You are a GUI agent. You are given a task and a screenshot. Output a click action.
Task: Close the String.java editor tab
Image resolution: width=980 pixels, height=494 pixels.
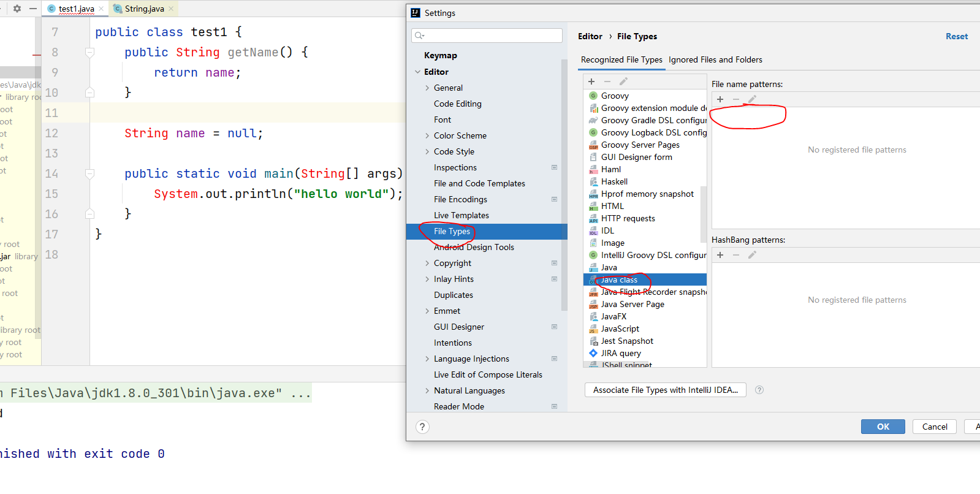(171, 9)
